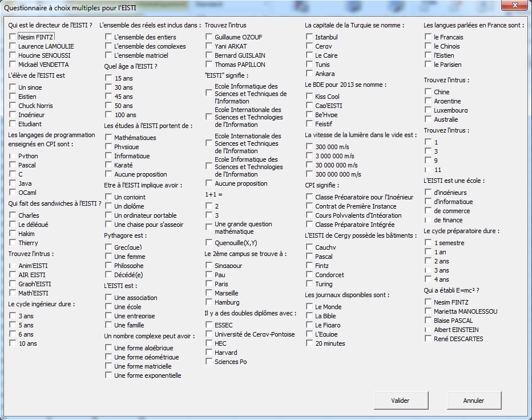
Task: Tick the Thomas PAPILLON checkbox
Action: point(209,65)
